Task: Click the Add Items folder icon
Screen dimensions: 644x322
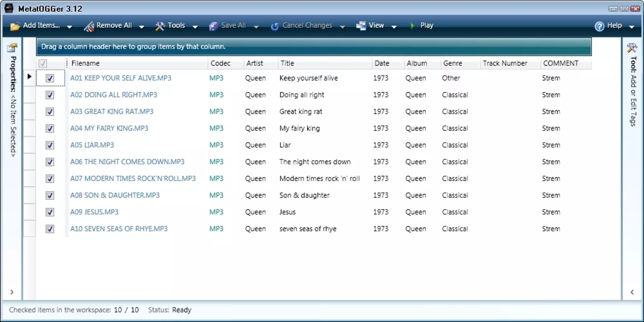Action: [15, 26]
